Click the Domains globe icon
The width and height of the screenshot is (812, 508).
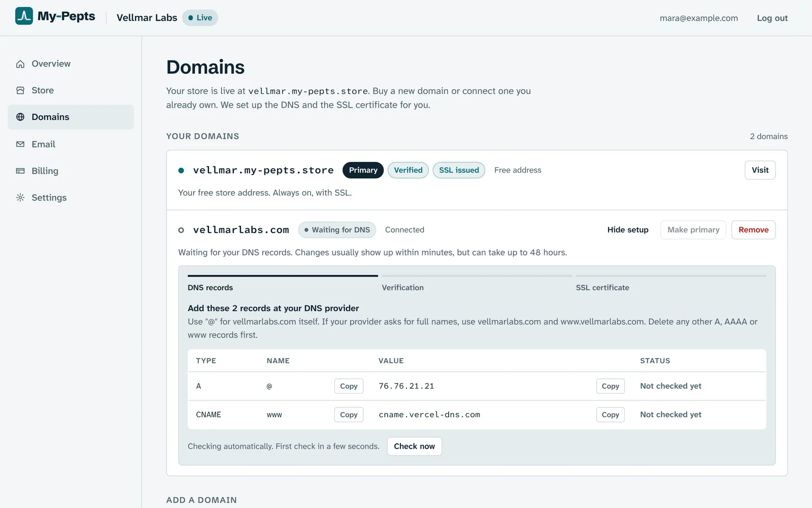(x=20, y=117)
